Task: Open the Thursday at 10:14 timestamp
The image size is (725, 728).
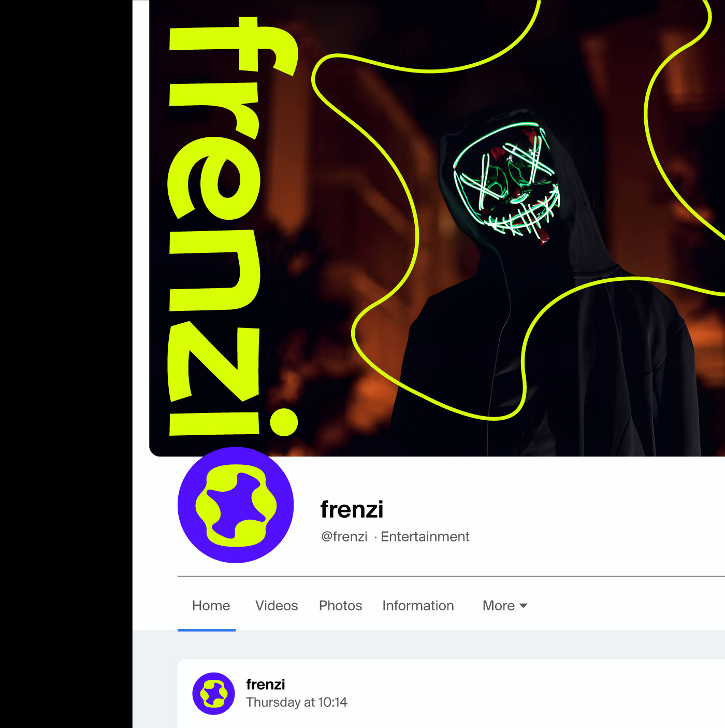Action: click(296, 702)
